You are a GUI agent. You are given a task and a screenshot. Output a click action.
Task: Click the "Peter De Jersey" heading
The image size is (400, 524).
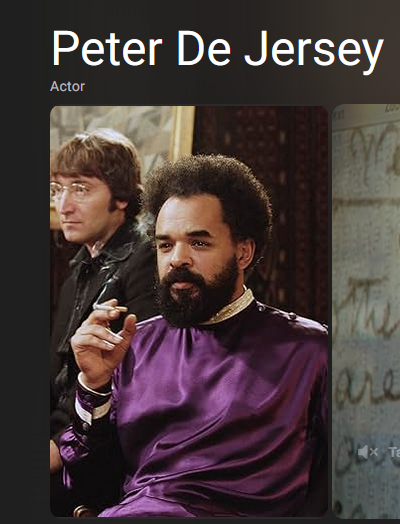(217, 49)
